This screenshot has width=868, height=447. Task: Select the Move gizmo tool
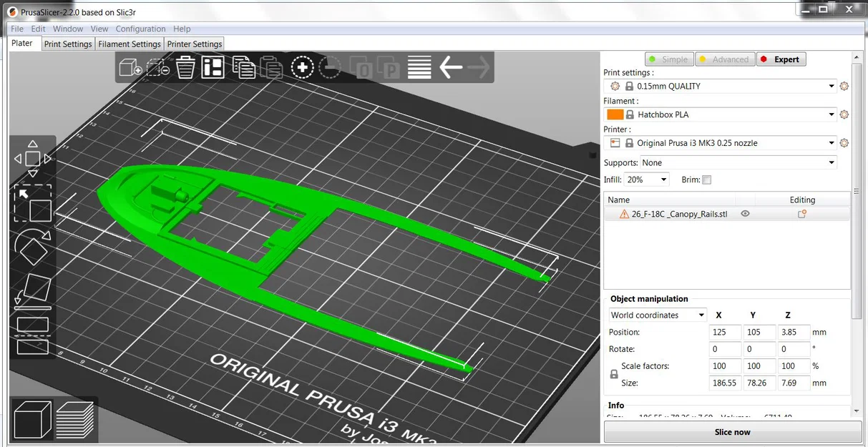pos(33,159)
